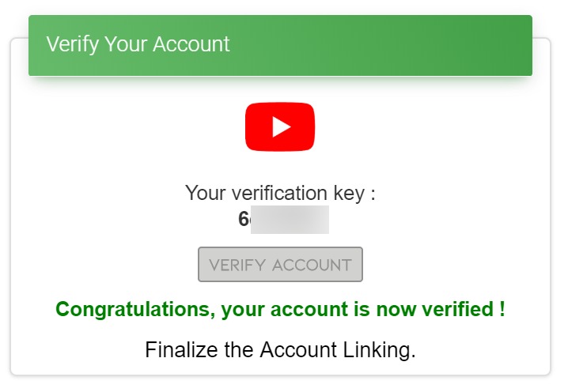
Task: Click the word 'ACCOUNT' on the gray button
Action: tap(312, 266)
